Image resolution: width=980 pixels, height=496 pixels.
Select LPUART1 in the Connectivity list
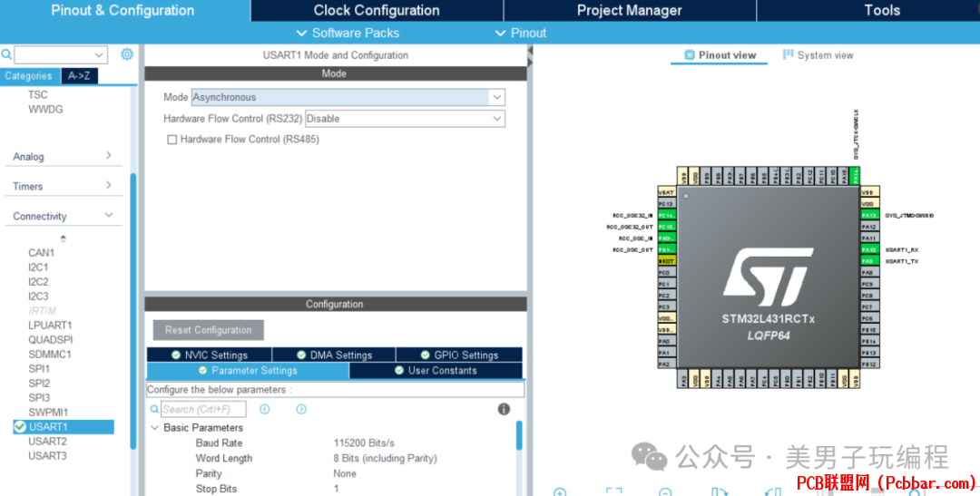click(x=50, y=326)
